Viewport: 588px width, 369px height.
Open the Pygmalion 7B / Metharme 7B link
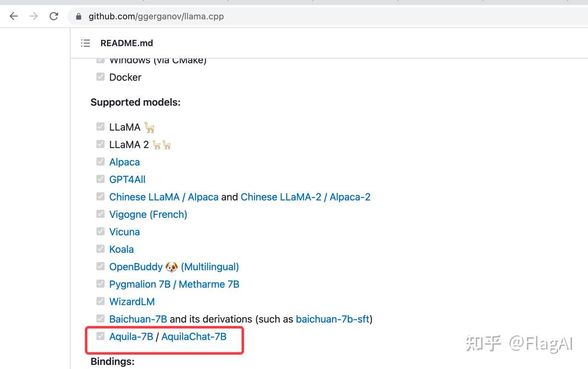point(174,284)
